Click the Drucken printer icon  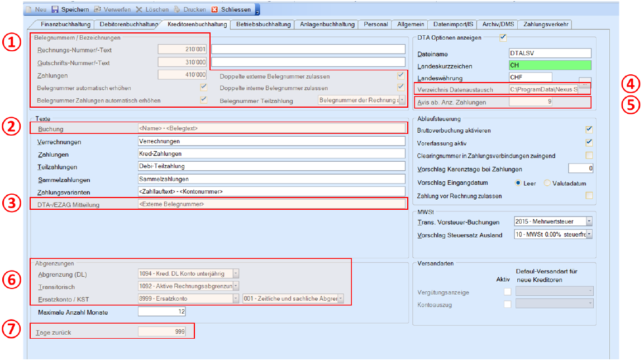point(178,9)
